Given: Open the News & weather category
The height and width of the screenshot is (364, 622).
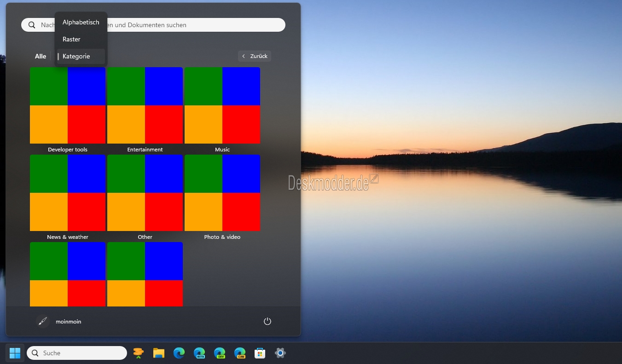Looking at the screenshot, I should coord(67,193).
